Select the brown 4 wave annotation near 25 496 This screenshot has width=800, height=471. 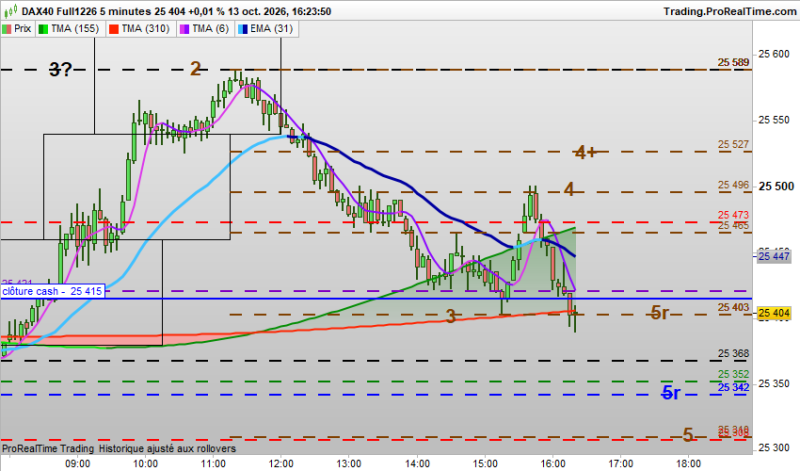569,190
